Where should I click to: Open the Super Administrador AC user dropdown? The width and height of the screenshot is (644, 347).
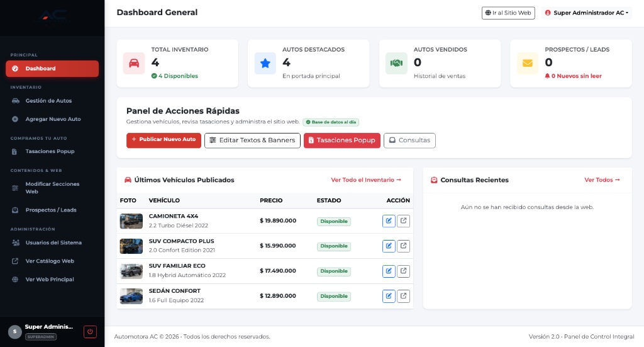pos(587,13)
